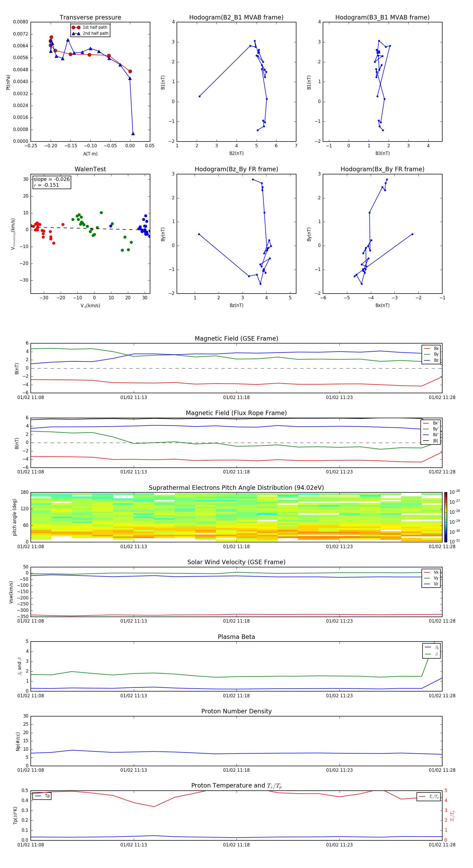Click the lowest blue triangle in Transverse pressure
Image resolution: width=473 pixels, height=868 pixels.
pyautogui.click(x=133, y=133)
